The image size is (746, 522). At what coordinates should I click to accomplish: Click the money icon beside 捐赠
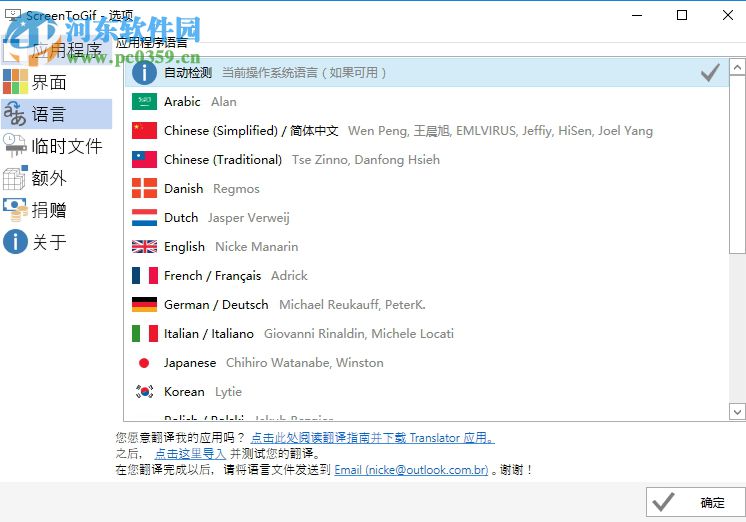[15, 210]
